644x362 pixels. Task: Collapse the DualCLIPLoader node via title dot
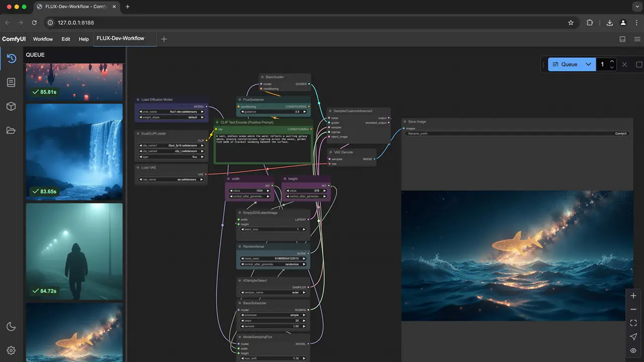tap(138, 134)
